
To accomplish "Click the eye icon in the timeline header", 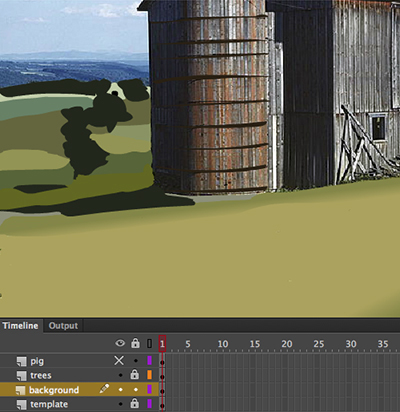I will coord(120,343).
